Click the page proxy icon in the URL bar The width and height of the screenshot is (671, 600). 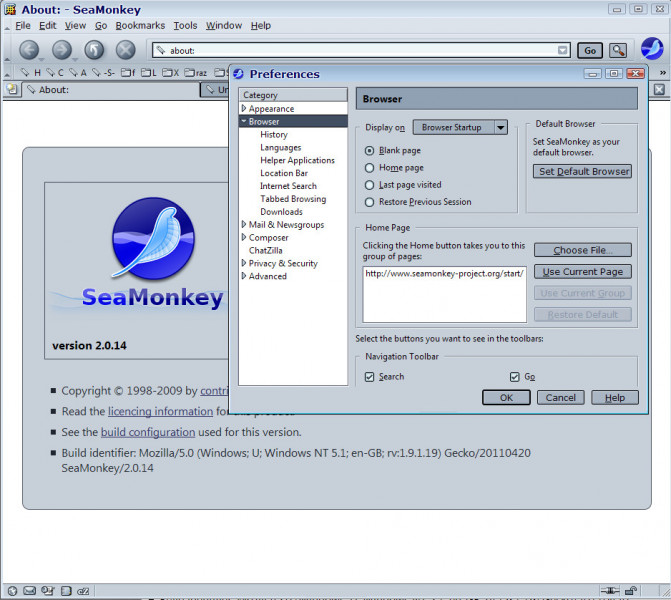click(x=160, y=50)
